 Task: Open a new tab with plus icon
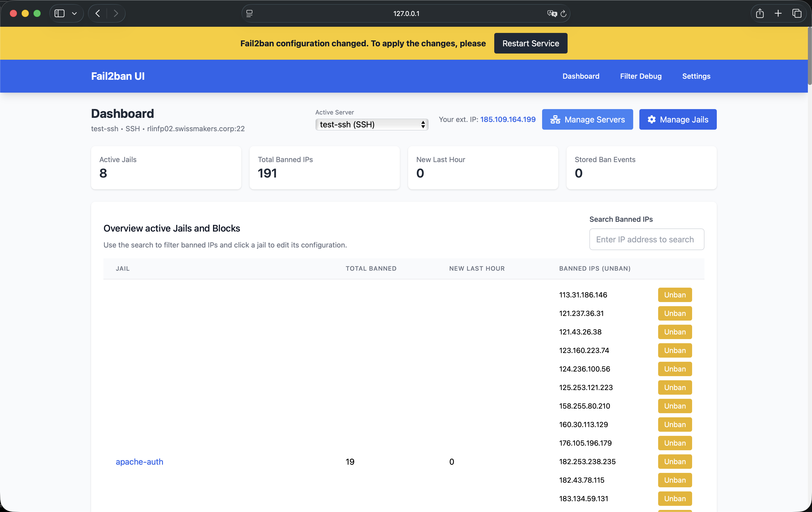coord(778,13)
